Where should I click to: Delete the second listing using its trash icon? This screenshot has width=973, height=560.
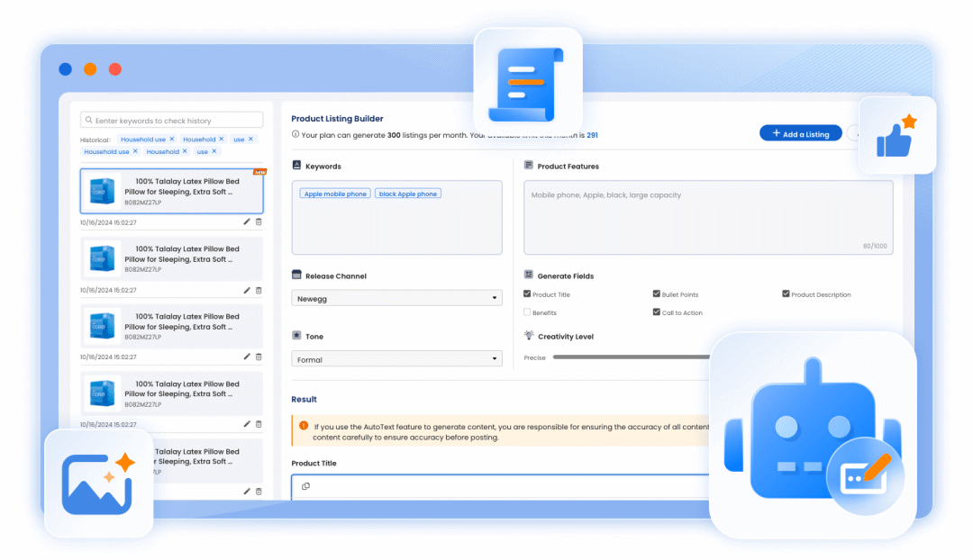[x=259, y=290]
